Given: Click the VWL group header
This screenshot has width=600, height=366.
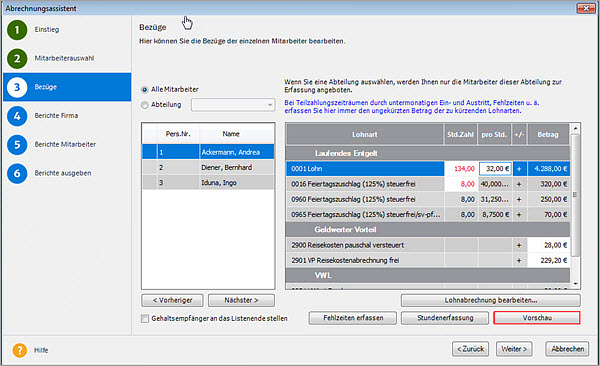Looking at the screenshot, I should 428,275.
